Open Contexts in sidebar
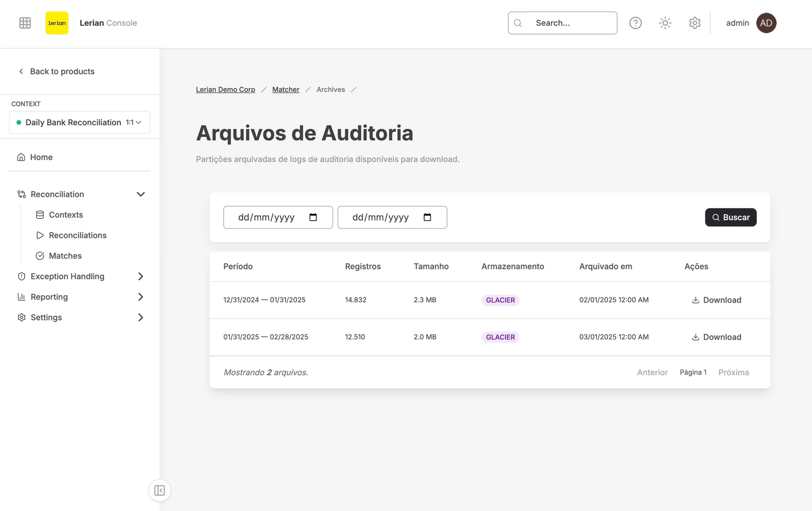812x511 pixels. click(65, 214)
